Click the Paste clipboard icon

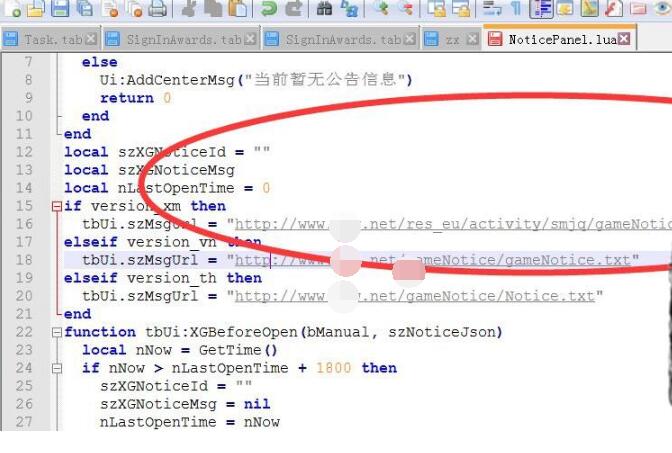pos(237,9)
